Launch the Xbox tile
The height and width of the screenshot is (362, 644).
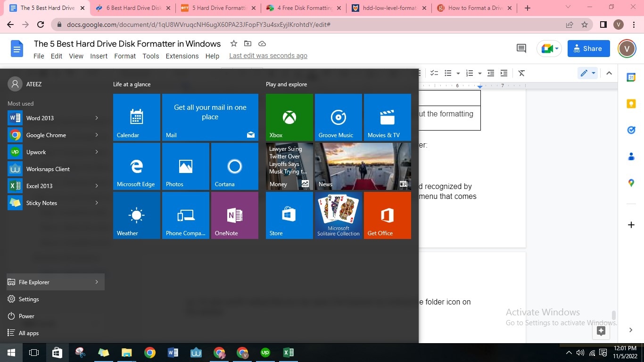pyautogui.click(x=289, y=117)
